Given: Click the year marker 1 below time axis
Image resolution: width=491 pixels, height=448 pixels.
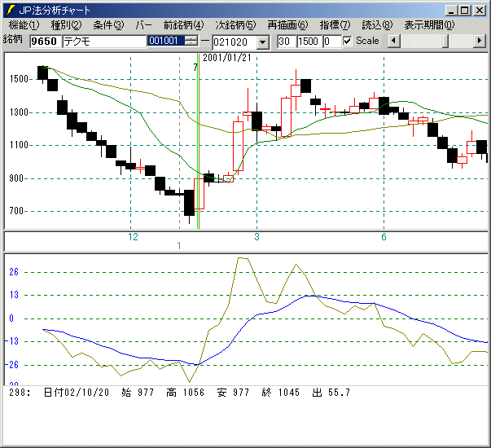Looking at the screenshot, I should [179, 246].
